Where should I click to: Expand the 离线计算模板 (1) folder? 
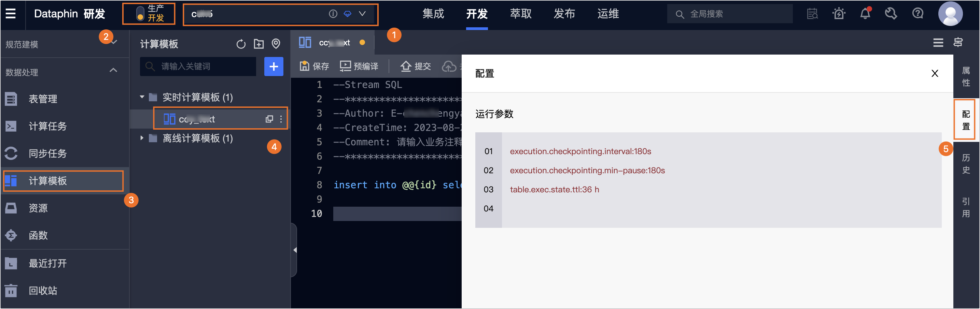(x=142, y=138)
